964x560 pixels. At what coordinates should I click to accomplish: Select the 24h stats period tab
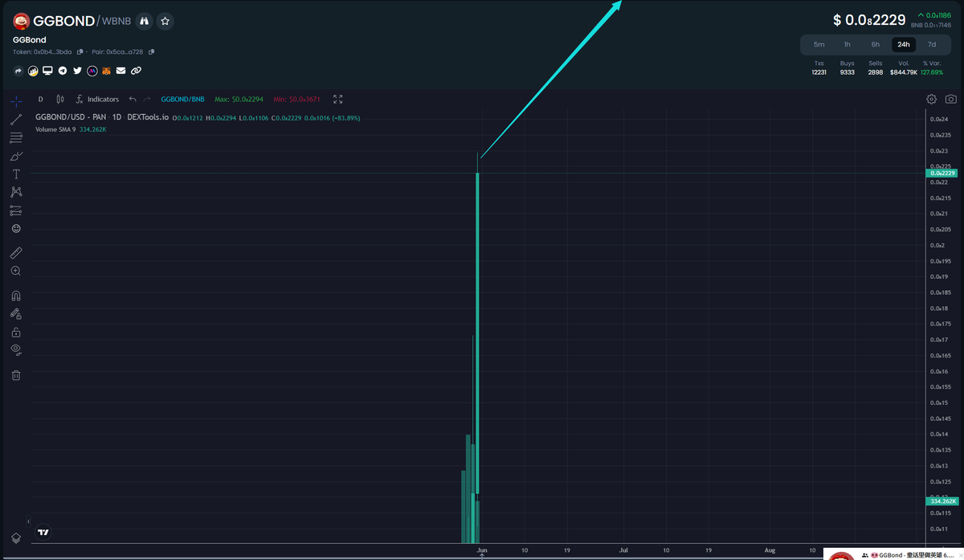coord(904,45)
